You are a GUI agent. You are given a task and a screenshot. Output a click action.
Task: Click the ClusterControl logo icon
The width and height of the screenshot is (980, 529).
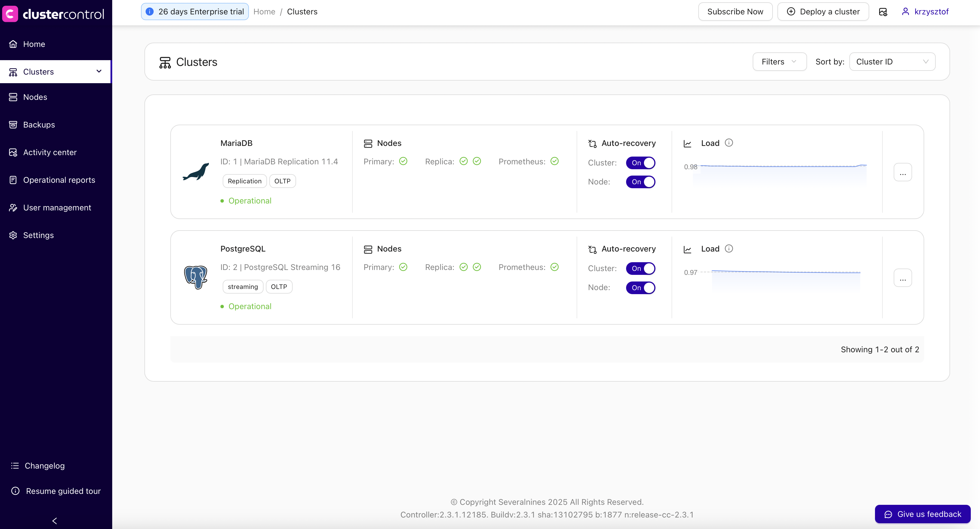point(10,14)
